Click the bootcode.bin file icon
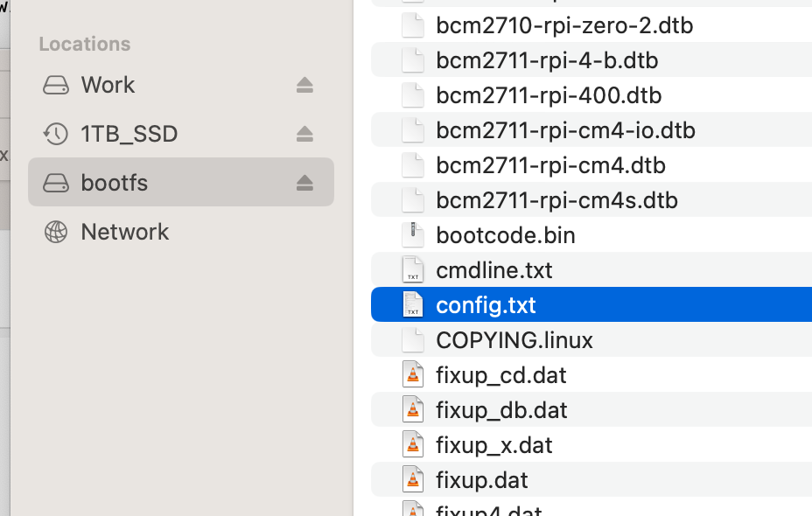 pos(412,234)
